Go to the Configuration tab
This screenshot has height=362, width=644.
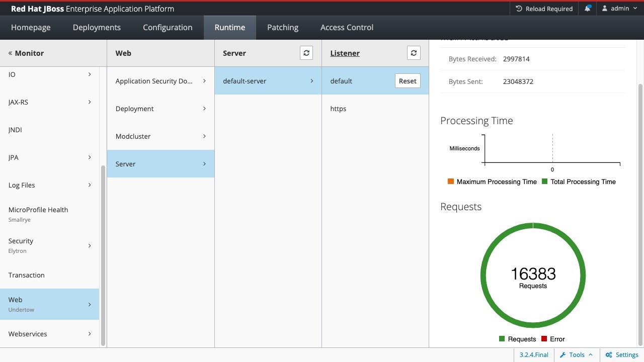click(168, 28)
